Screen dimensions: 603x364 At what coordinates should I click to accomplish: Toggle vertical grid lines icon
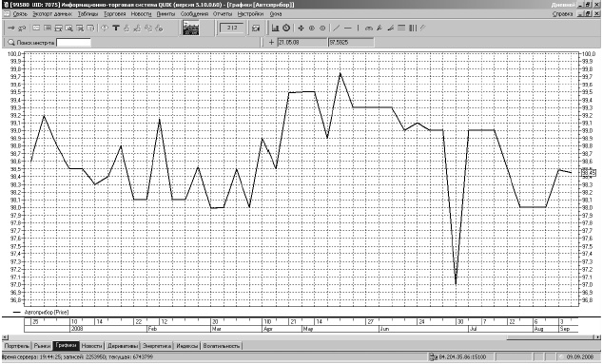tap(412, 29)
